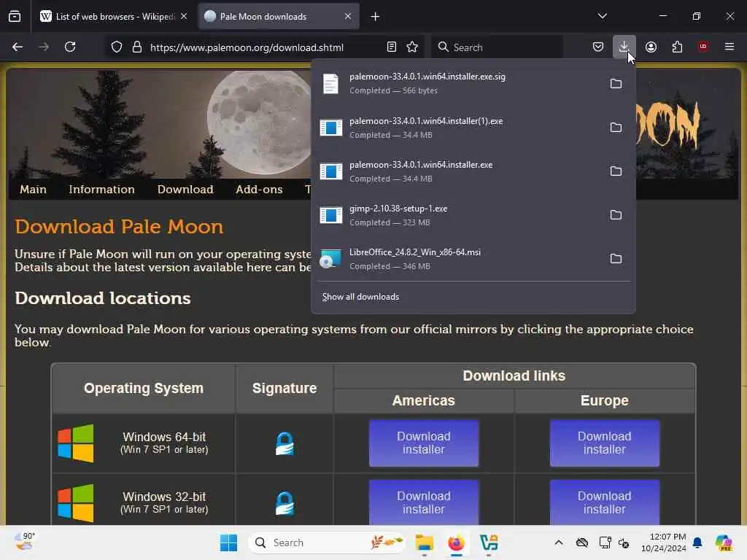The height and width of the screenshot is (560, 747).
Task: Go back to the previous page
Action: 18,47
